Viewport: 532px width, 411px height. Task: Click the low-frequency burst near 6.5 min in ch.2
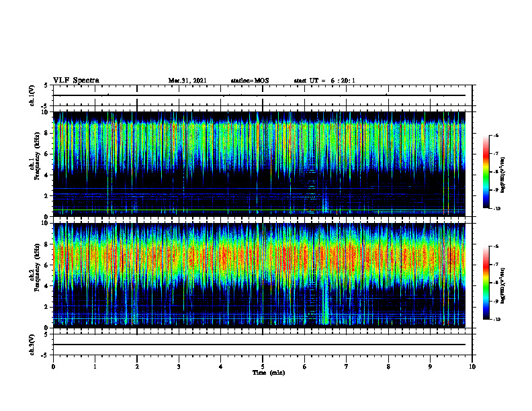tap(326, 305)
